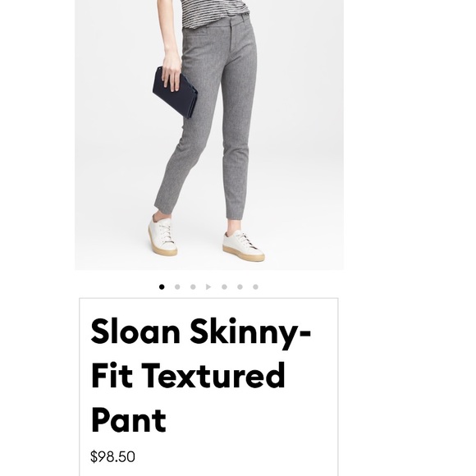The height and width of the screenshot is (476, 476).
Task: Show the fifth carousel slide dot
Action: click(224, 287)
